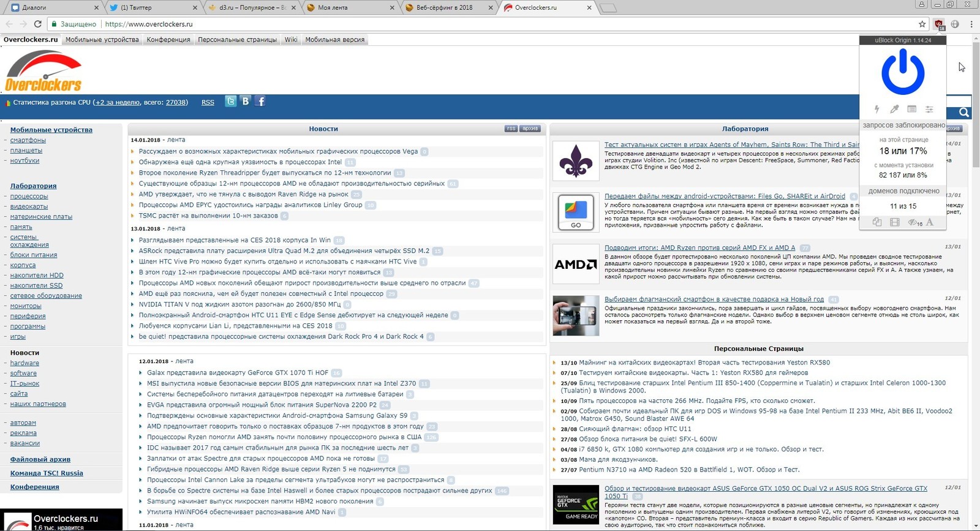The image size is (980, 531).
Task: Open the Chrome three-dot menu
Action: pos(971,24)
